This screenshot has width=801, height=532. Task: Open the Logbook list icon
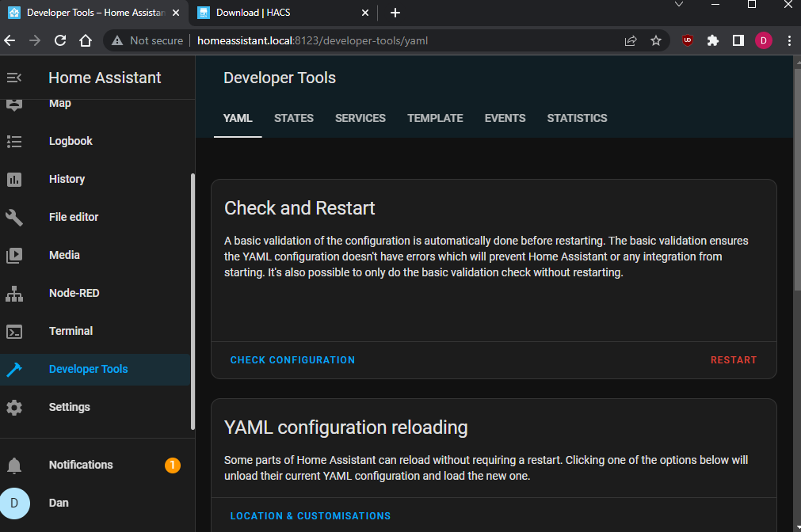point(14,142)
